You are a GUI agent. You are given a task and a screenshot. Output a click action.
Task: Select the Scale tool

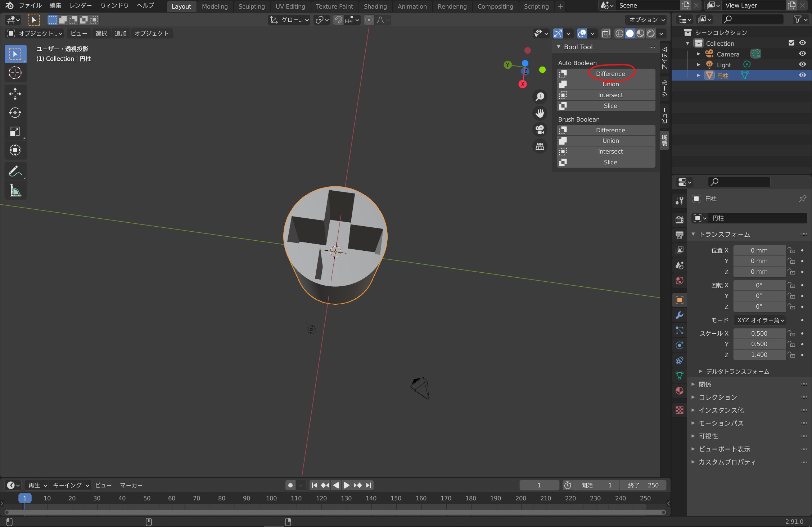click(15, 132)
